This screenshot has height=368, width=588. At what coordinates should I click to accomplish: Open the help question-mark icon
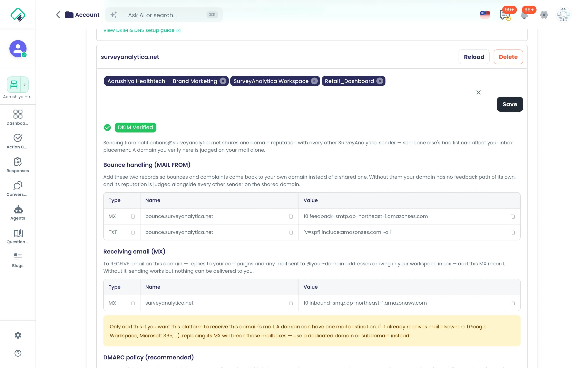point(18,353)
